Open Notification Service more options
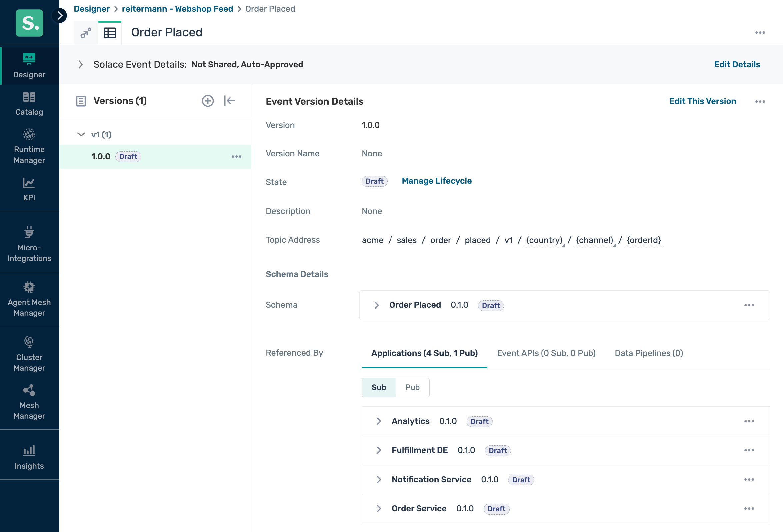This screenshot has height=532, width=783. coord(749,479)
